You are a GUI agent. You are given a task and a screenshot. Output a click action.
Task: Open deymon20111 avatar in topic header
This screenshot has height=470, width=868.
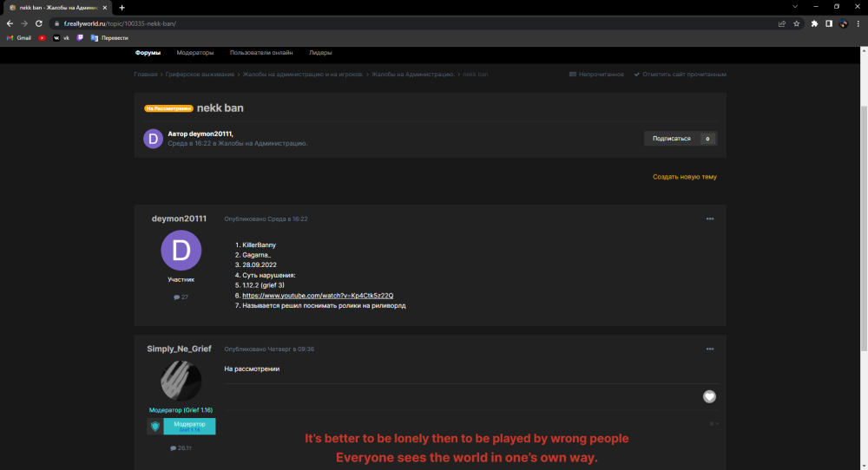click(154, 139)
